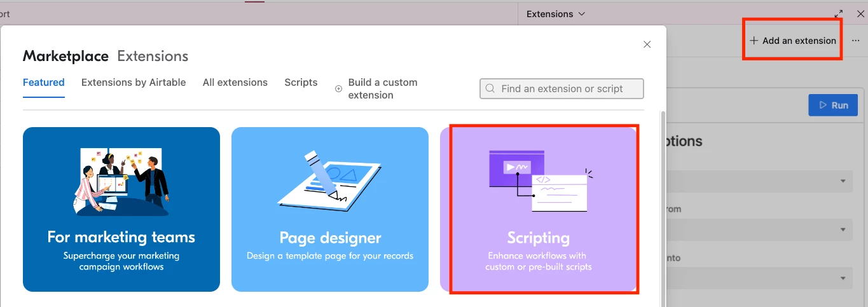Click the Page designer card title
Screen dimensions: 868x307
coord(330,238)
